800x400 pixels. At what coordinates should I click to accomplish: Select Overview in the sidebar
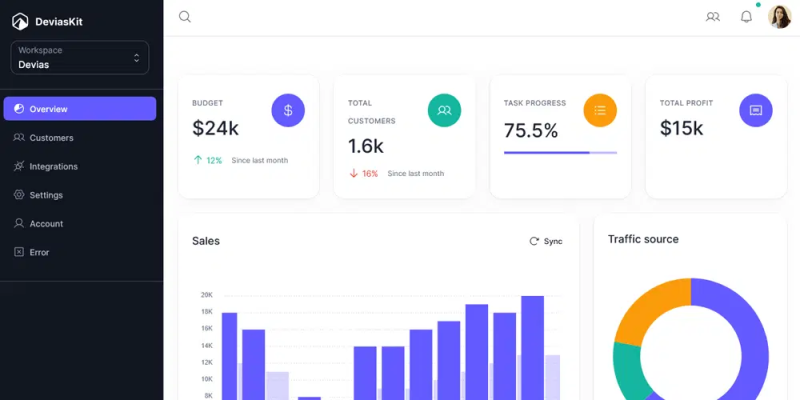click(x=80, y=109)
